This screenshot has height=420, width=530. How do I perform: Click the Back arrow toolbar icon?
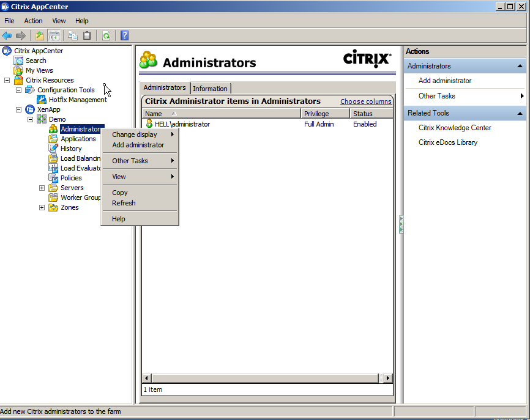(x=7, y=35)
